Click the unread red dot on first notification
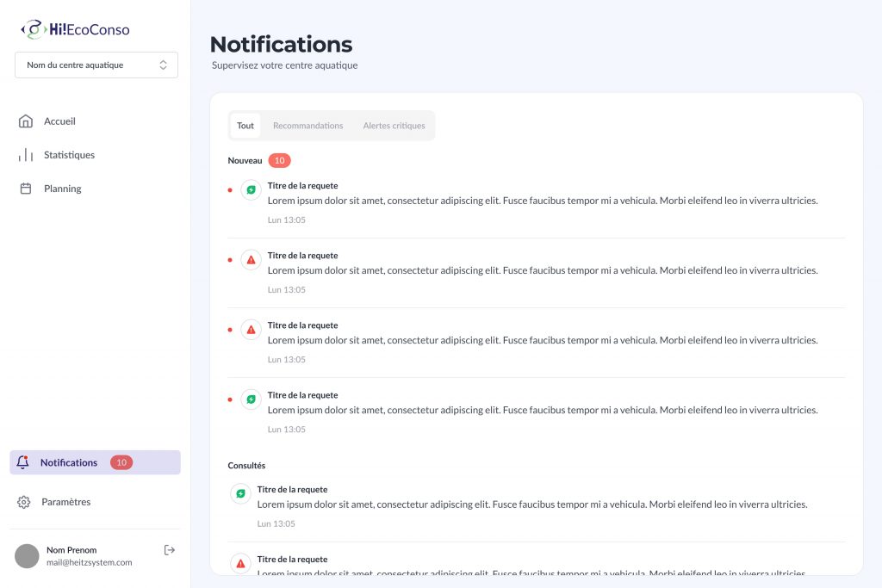This screenshot has width=882, height=588. click(x=229, y=189)
